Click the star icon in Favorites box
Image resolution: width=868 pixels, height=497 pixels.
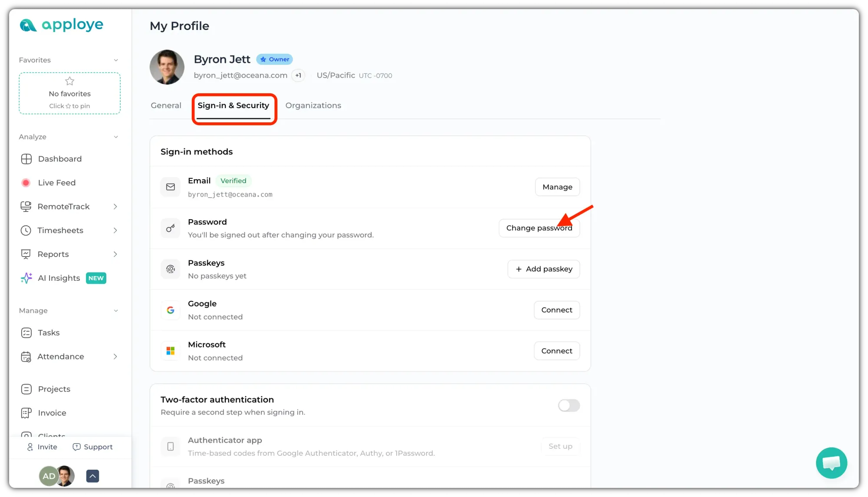[x=69, y=81]
